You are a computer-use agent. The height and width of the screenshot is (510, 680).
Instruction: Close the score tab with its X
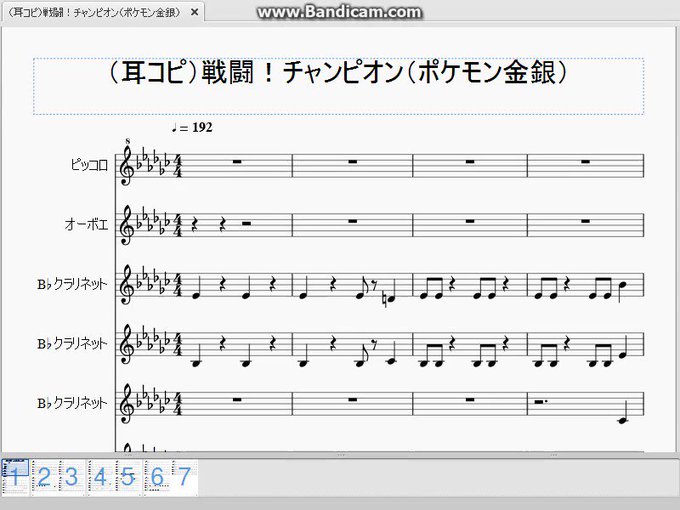[x=195, y=13]
